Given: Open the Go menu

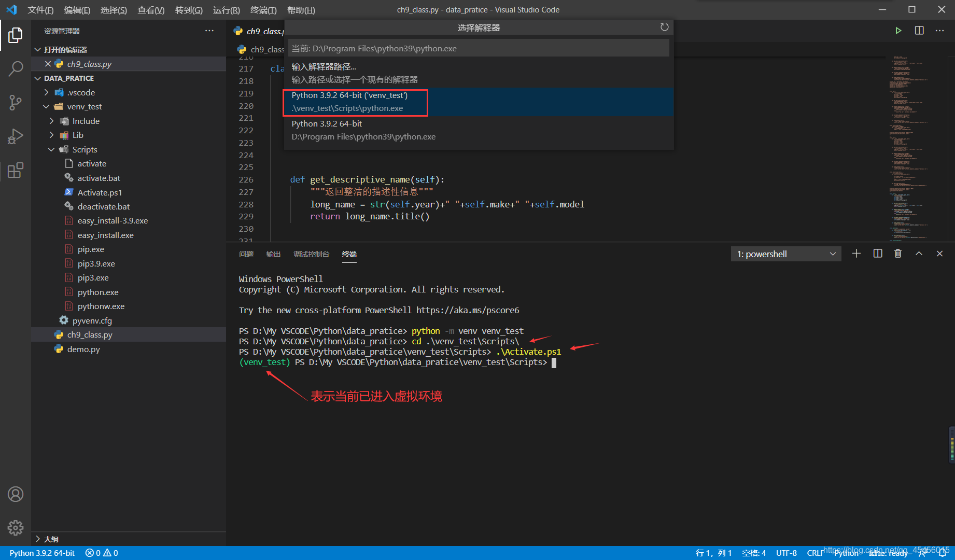Looking at the screenshot, I should [189, 10].
